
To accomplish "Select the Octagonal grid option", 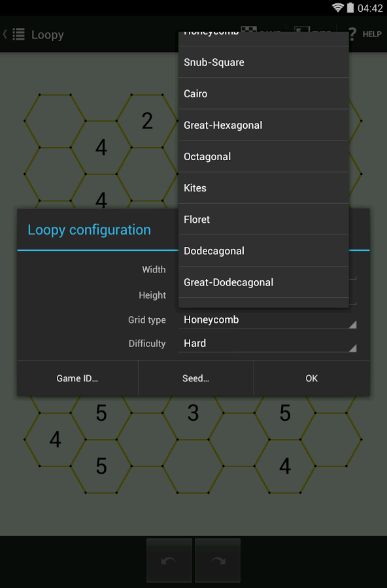I will coord(263,157).
